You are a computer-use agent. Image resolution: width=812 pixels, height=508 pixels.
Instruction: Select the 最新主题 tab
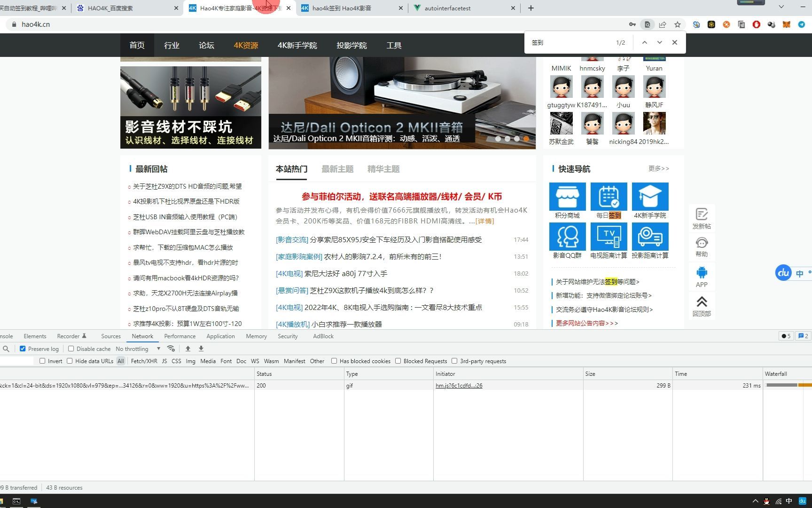(x=337, y=169)
